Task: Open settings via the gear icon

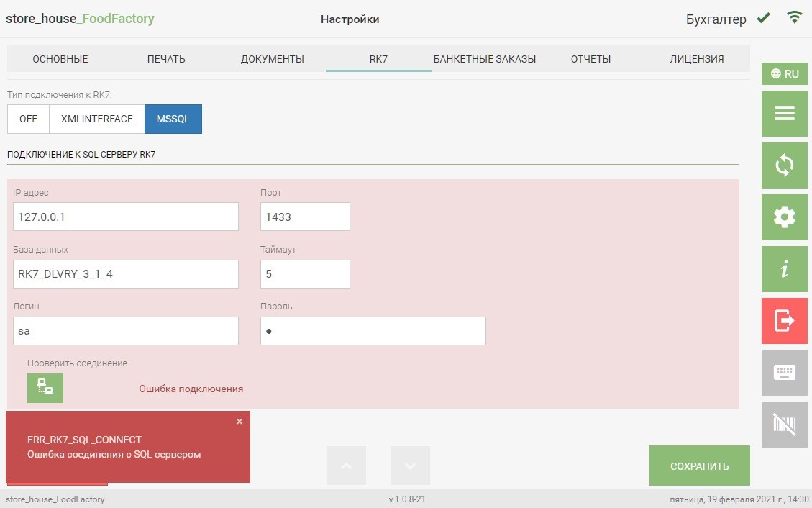Action: 784,217
